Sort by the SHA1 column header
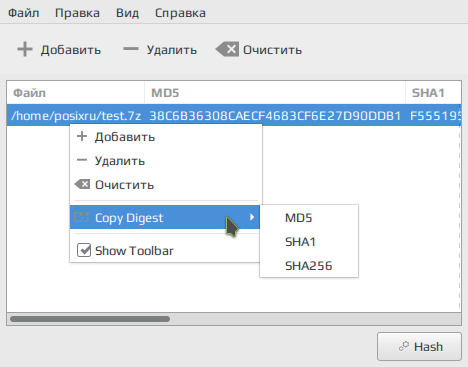468x367 pixels. click(x=433, y=93)
